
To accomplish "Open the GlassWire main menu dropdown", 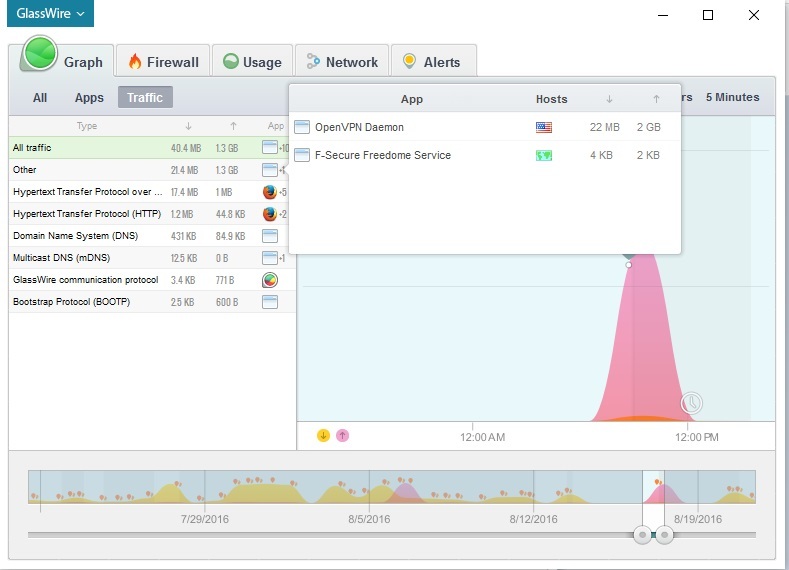I will (50, 14).
